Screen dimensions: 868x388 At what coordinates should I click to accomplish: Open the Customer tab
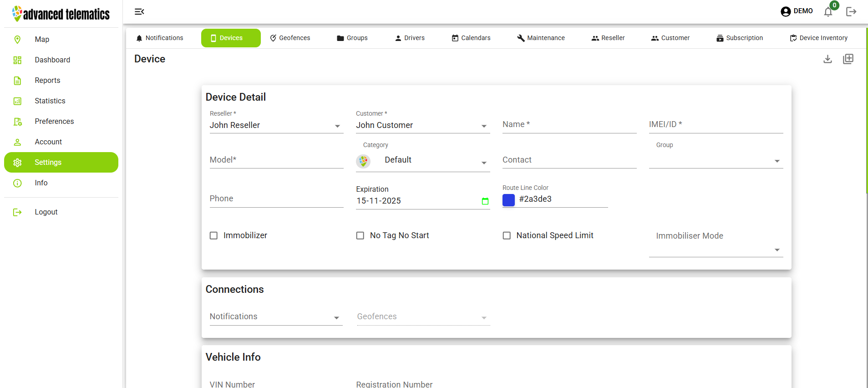pos(670,38)
